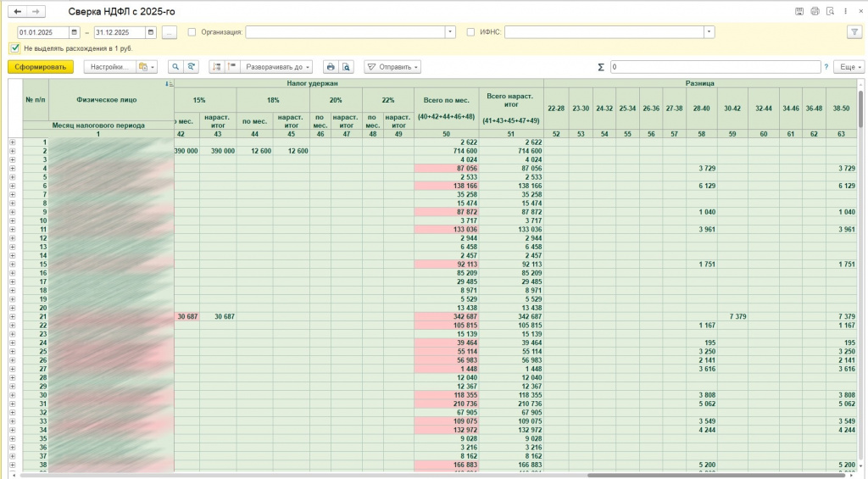Open print preview from report toolbar

click(x=346, y=67)
